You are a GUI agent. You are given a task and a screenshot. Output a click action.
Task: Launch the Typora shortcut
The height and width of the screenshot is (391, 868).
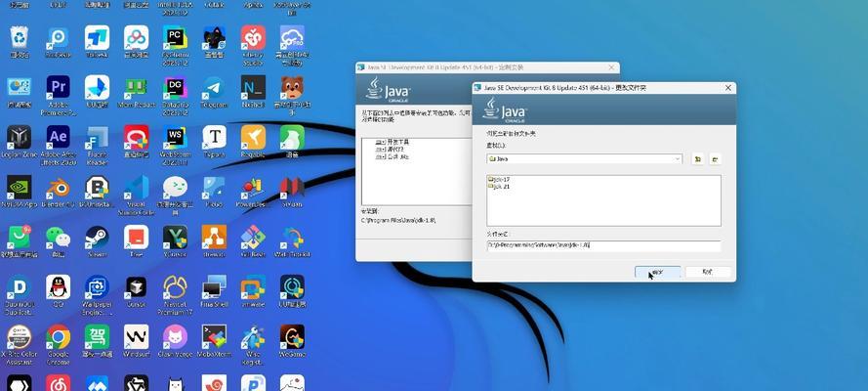point(214,141)
